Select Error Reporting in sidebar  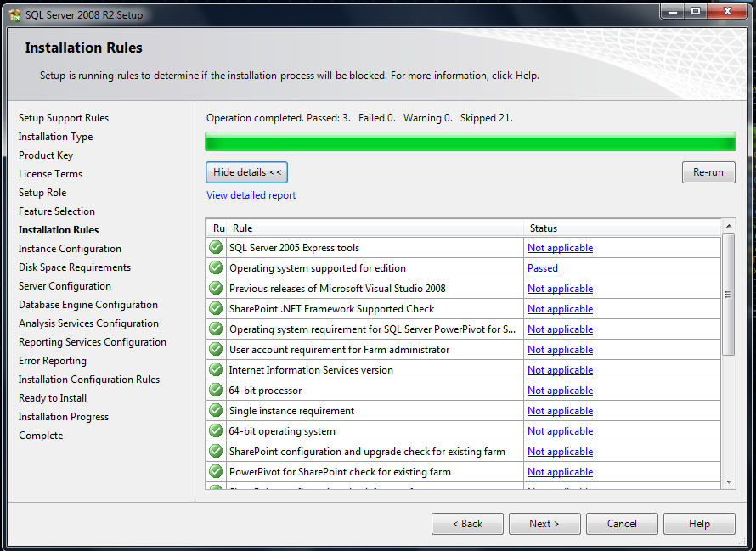52,361
